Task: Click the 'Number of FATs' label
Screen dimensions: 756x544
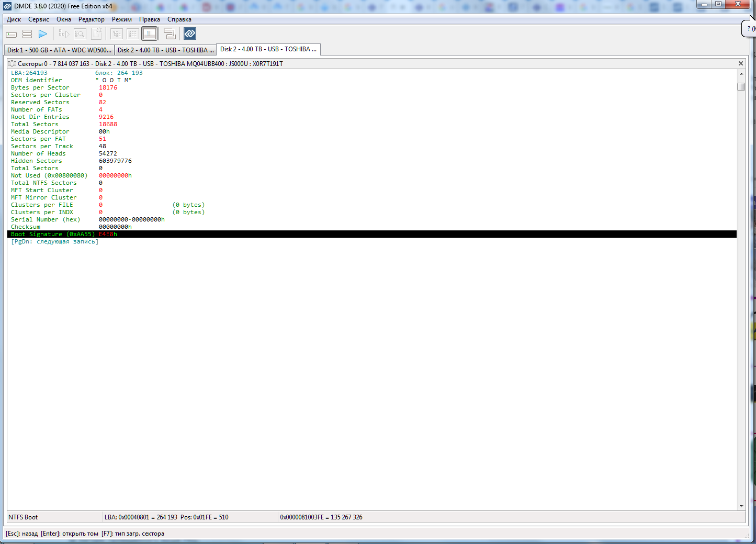Action: 37,110
